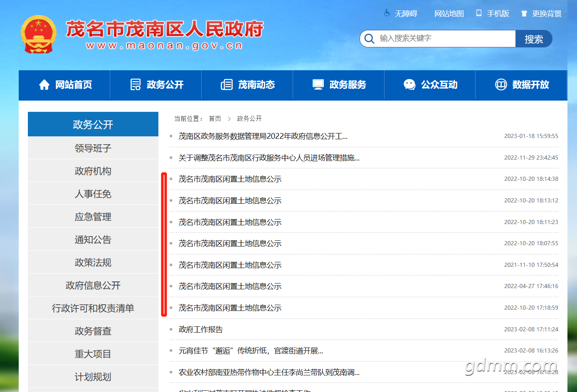The image size is (577, 392).
Task: Open 闲置土地信息公示 dated 2022-10-20 18:13:12
Action: 230,201
